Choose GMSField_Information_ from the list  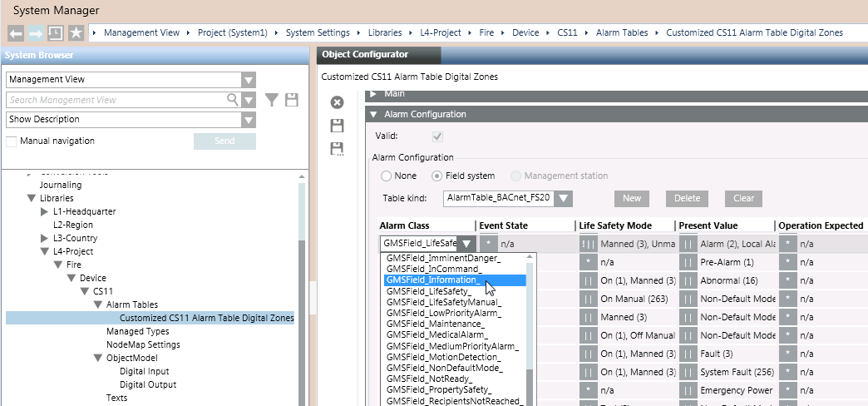432,280
